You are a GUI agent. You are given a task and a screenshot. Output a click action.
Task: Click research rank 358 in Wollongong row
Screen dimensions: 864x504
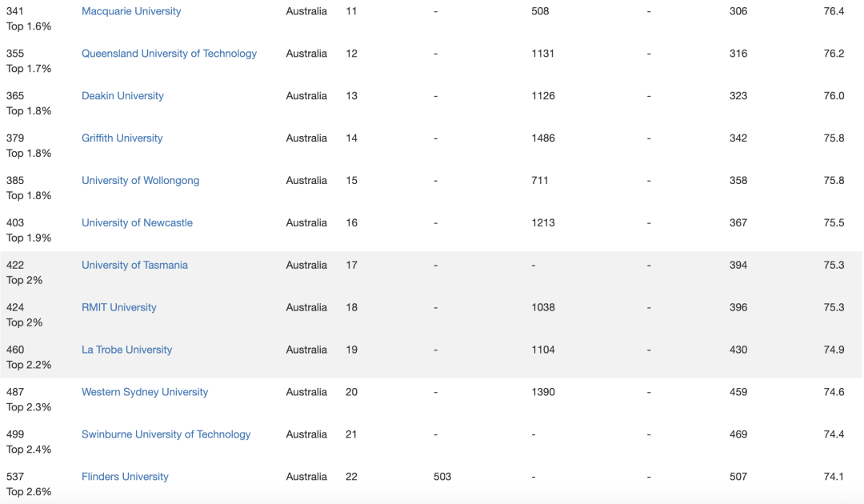click(738, 181)
